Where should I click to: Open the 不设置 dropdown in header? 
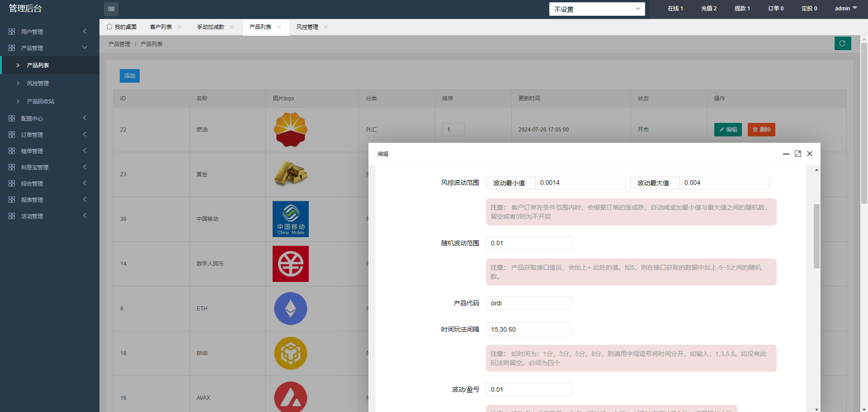pyautogui.click(x=597, y=9)
